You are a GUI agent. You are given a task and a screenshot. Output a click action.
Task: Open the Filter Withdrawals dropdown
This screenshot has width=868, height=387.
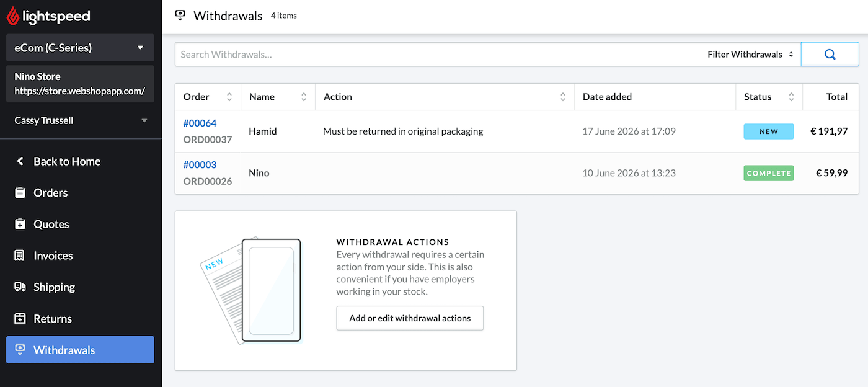pyautogui.click(x=750, y=55)
